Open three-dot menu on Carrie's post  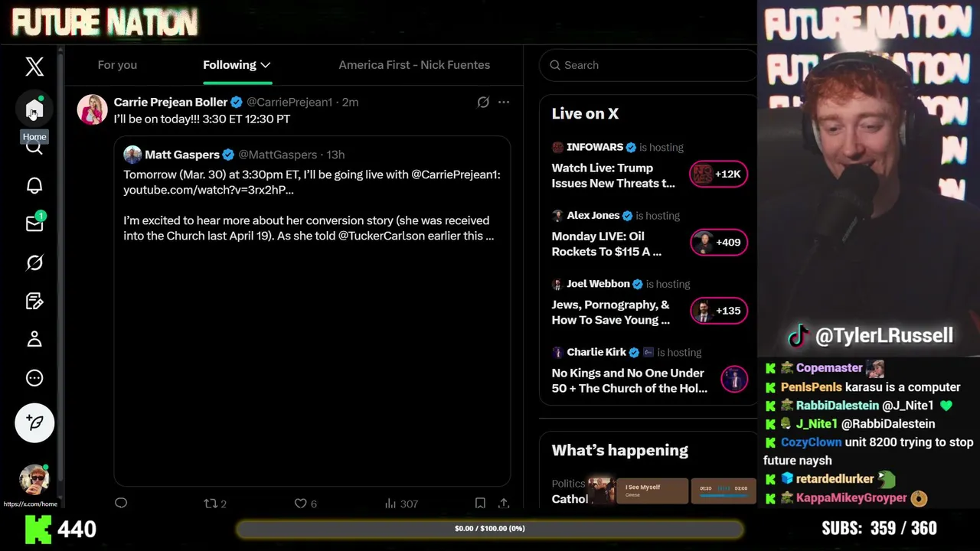(x=504, y=102)
